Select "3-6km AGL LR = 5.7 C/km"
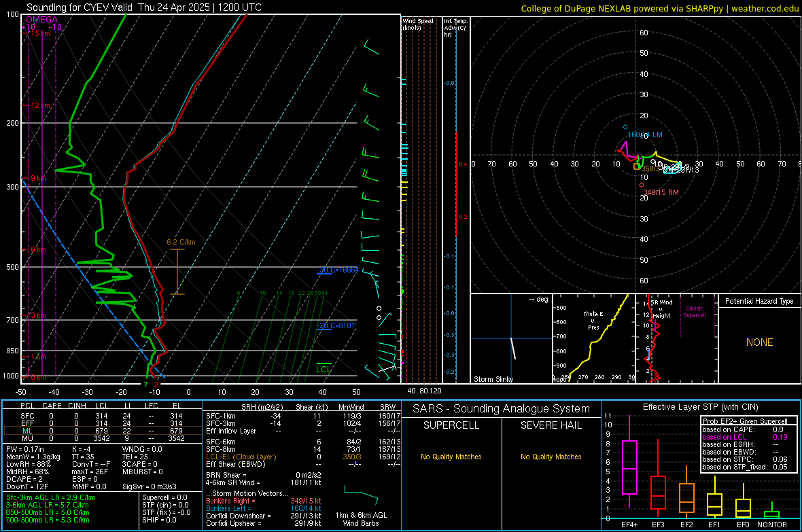Image resolution: width=802 pixels, height=532 pixels. pyautogui.click(x=47, y=505)
